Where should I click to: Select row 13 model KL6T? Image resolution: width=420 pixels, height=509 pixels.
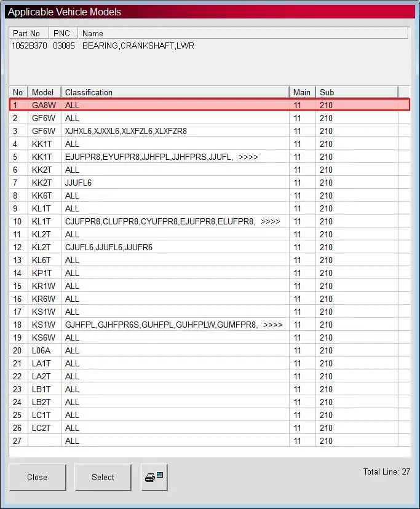click(210, 260)
